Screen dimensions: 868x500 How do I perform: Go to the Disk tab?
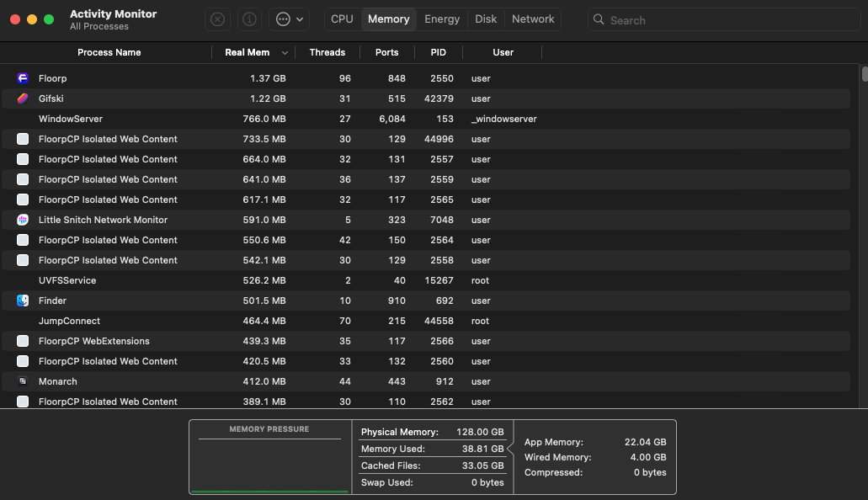coord(486,19)
